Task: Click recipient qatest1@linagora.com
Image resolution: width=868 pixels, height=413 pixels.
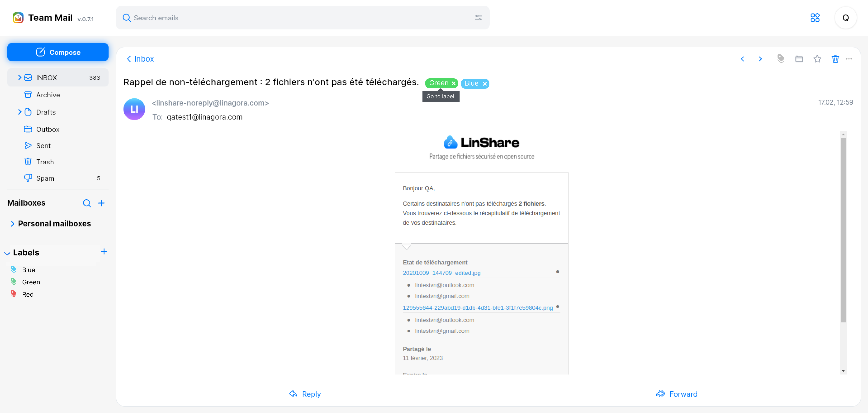Action: [x=204, y=117]
